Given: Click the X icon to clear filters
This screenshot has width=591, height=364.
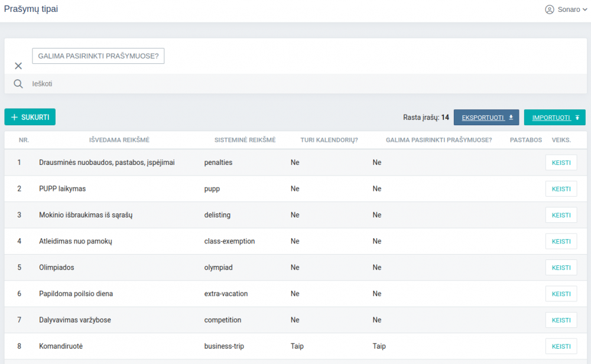Looking at the screenshot, I should point(18,66).
